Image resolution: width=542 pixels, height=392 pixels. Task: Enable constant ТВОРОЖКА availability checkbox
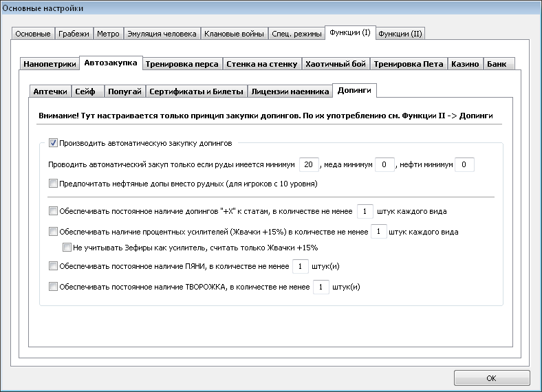point(53,286)
